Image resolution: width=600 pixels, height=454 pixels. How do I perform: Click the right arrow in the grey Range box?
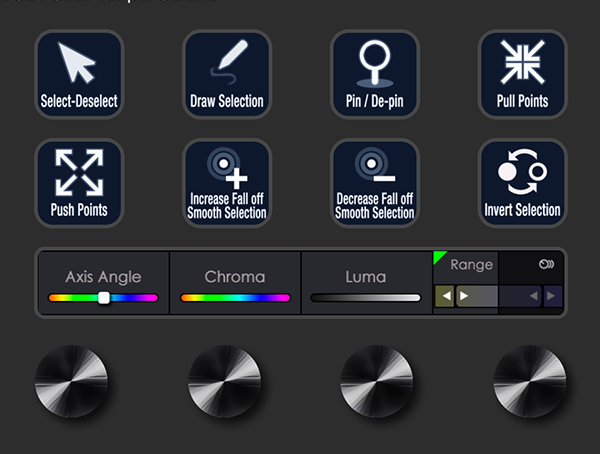coord(464,296)
